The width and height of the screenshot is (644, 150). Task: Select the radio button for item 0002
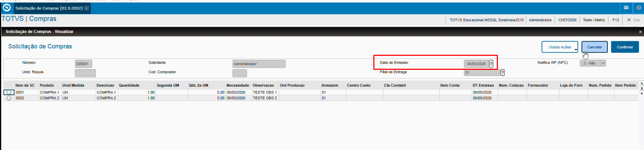tap(9, 98)
